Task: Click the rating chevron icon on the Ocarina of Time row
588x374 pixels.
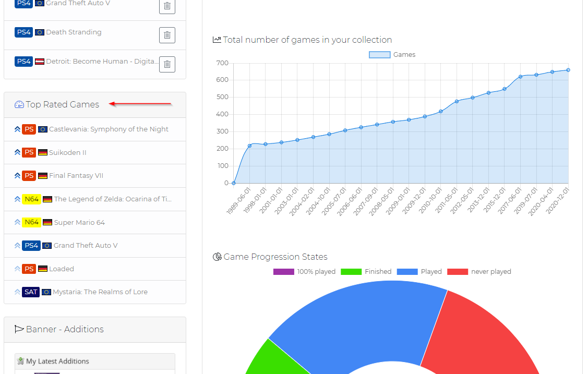Action: tap(17, 199)
